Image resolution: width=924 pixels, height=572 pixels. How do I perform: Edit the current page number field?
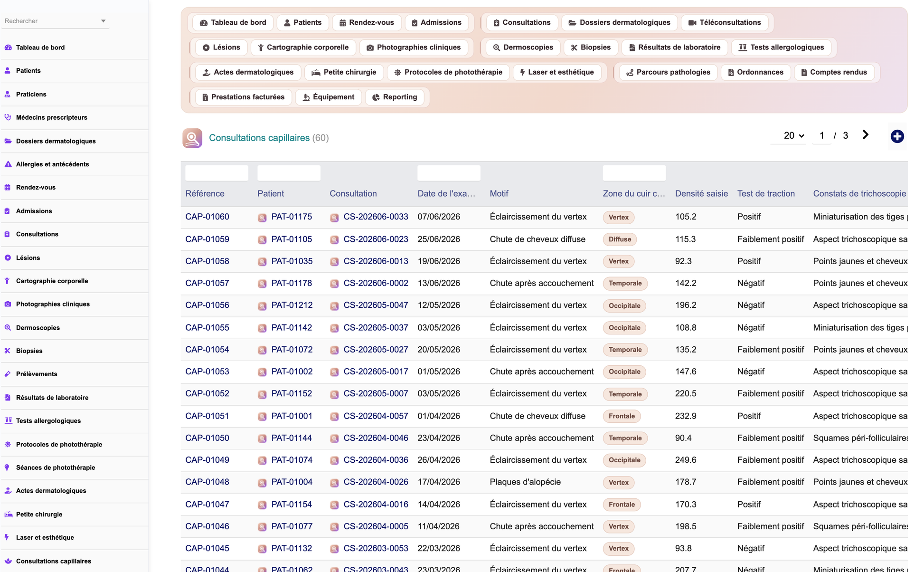[x=821, y=136]
